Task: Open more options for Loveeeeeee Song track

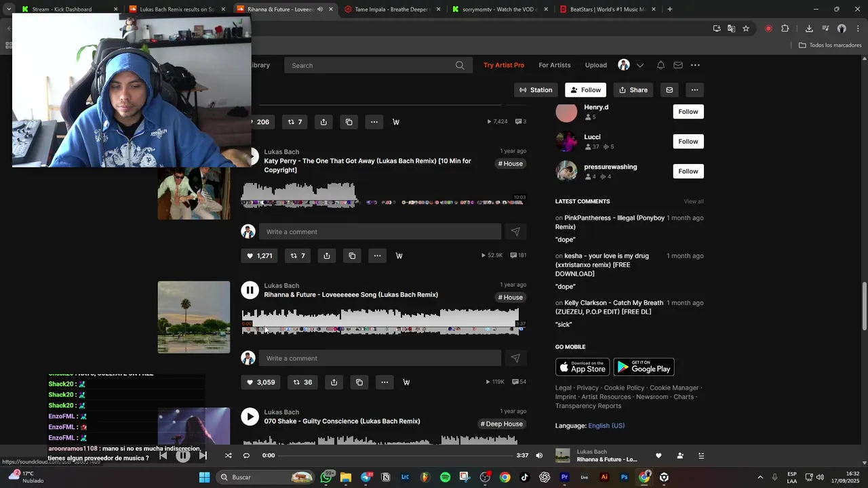Action: tap(384, 382)
